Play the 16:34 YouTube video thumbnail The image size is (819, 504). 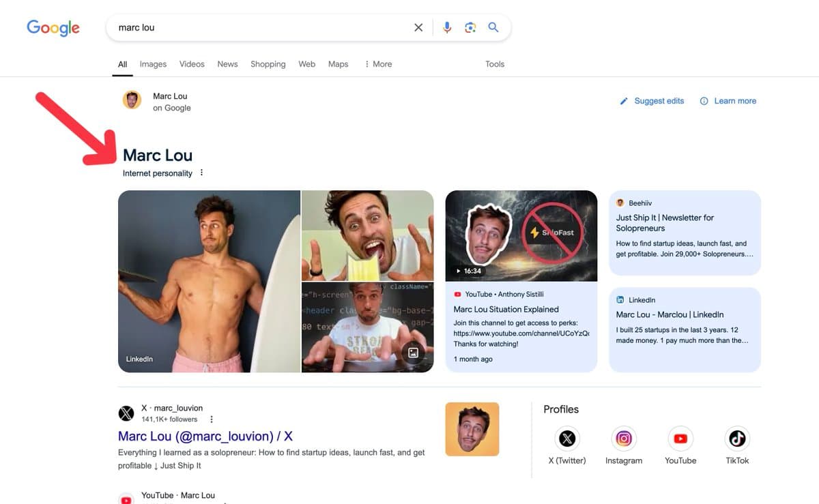(521, 236)
